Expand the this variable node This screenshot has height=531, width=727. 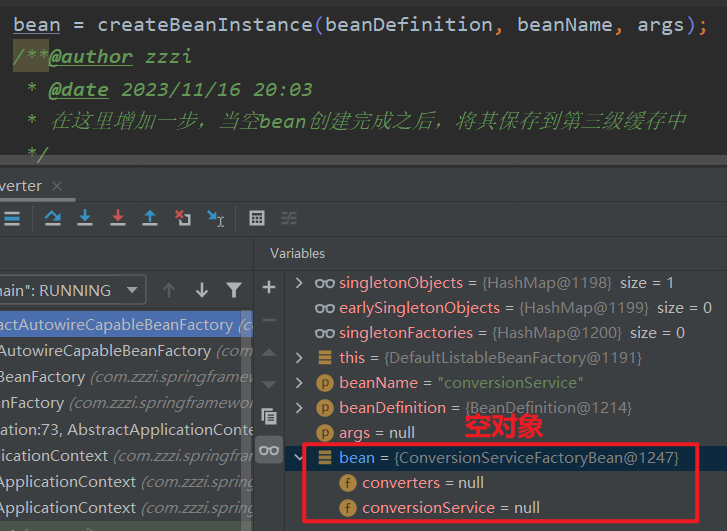point(298,358)
